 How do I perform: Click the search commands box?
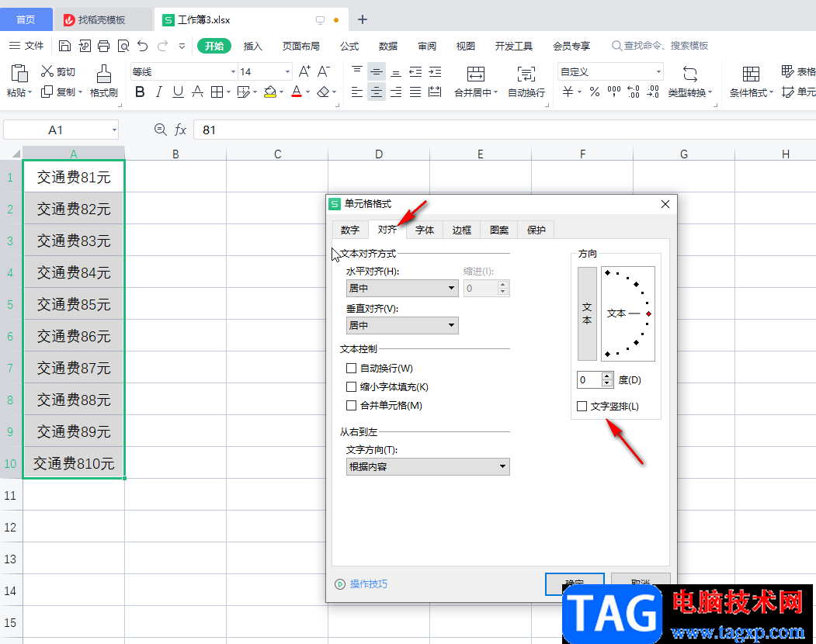click(660, 46)
